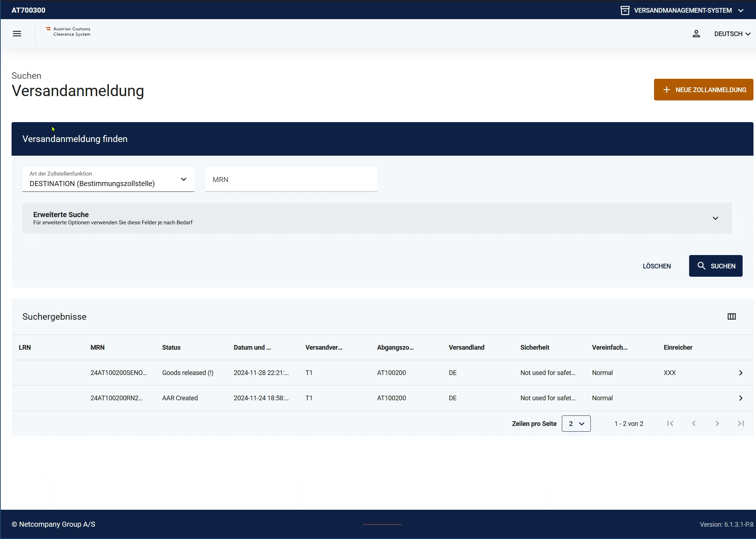756x539 pixels.
Task: Open the Versandmanagement-System menu
Action: 682,10
